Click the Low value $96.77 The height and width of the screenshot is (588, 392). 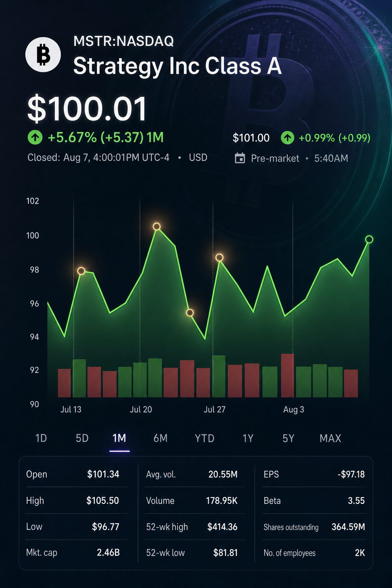click(106, 527)
